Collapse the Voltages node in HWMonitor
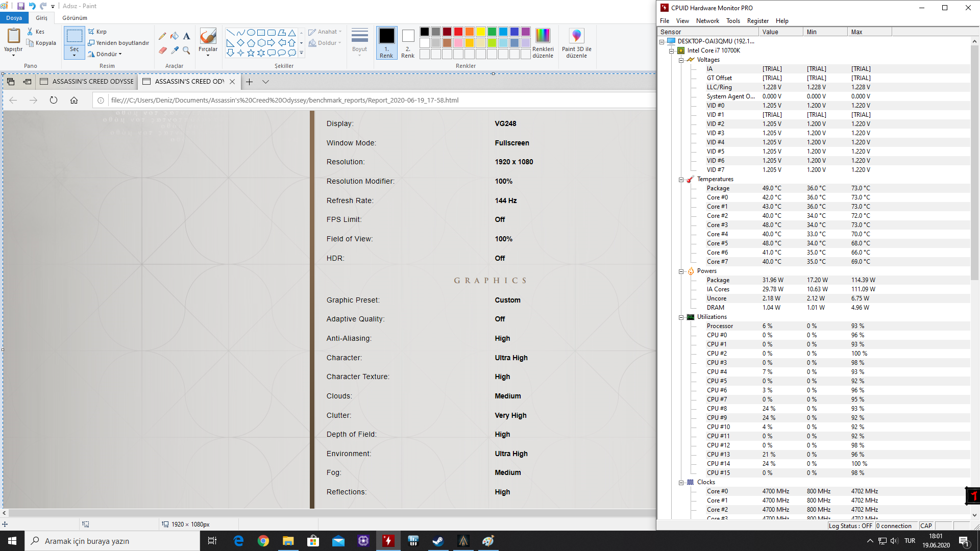The width and height of the screenshot is (980, 551). pyautogui.click(x=681, y=60)
